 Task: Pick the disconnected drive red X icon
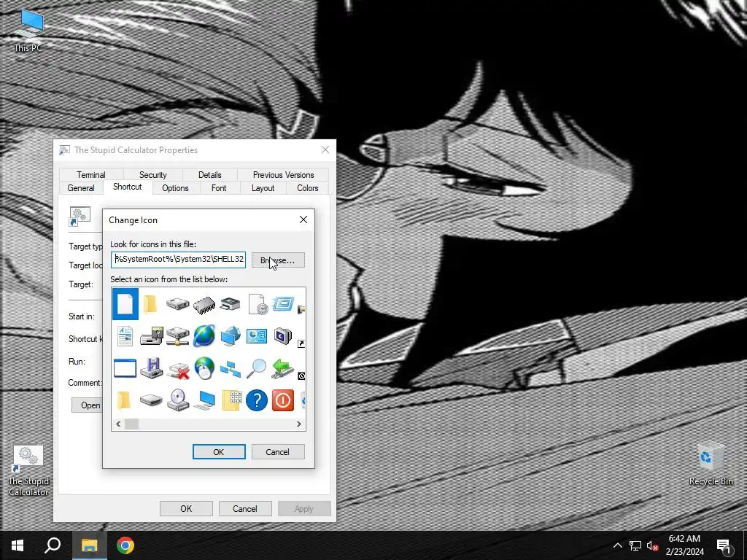coord(179,370)
